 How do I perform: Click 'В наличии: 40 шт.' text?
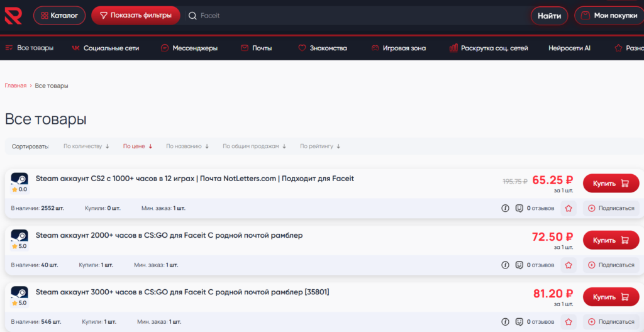pos(35,265)
